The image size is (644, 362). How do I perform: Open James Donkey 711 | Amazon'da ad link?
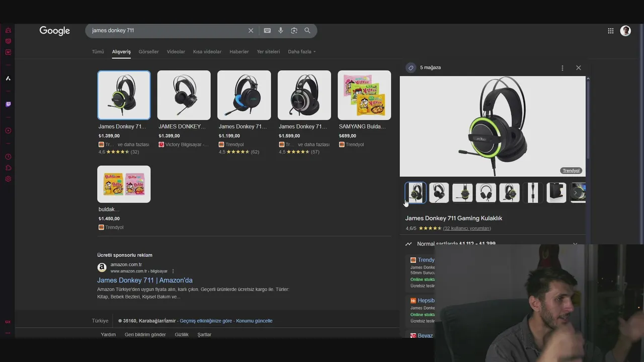click(145, 281)
